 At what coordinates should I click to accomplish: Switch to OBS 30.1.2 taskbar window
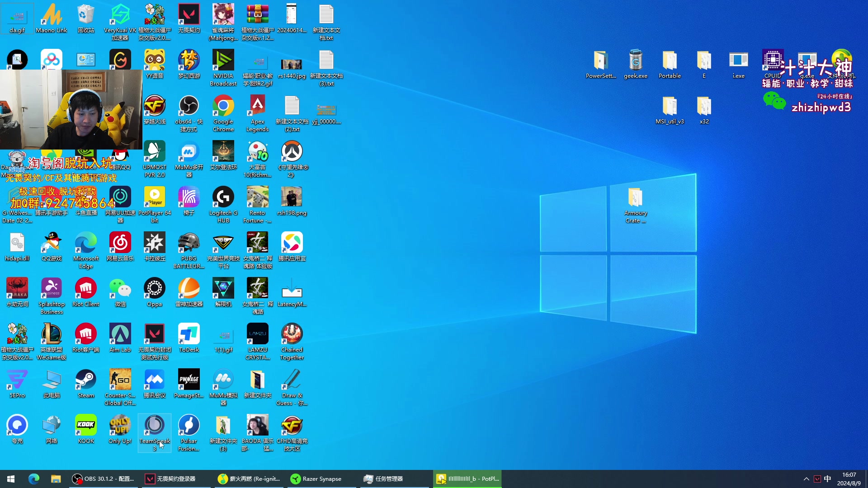pyautogui.click(x=104, y=479)
